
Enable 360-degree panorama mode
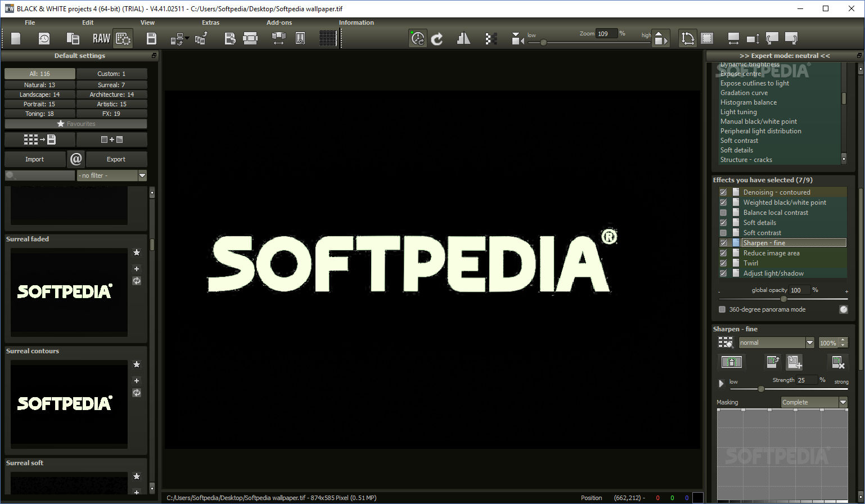tap(722, 309)
